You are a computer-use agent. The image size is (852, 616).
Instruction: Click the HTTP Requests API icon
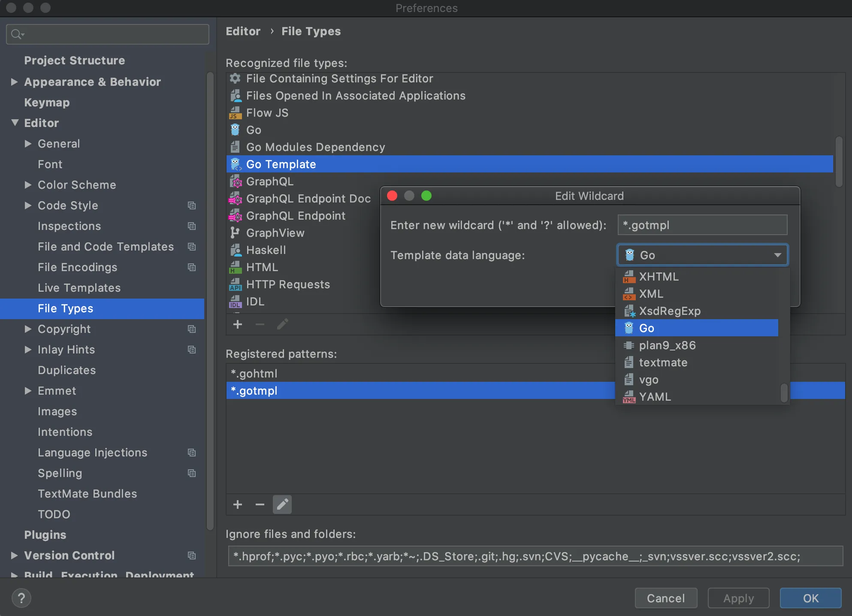click(x=236, y=285)
